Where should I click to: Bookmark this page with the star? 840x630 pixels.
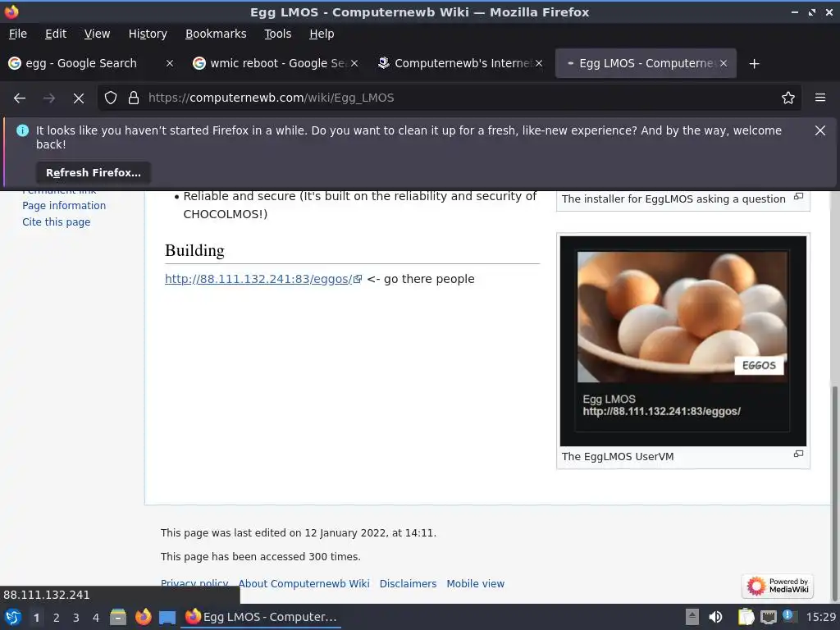point(788,98)
